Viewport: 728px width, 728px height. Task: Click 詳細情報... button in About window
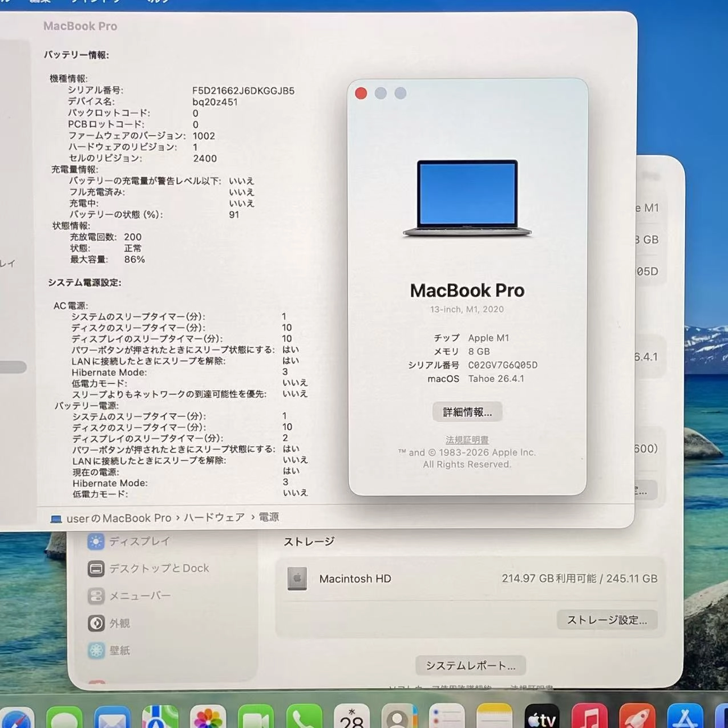pos(467,412)
